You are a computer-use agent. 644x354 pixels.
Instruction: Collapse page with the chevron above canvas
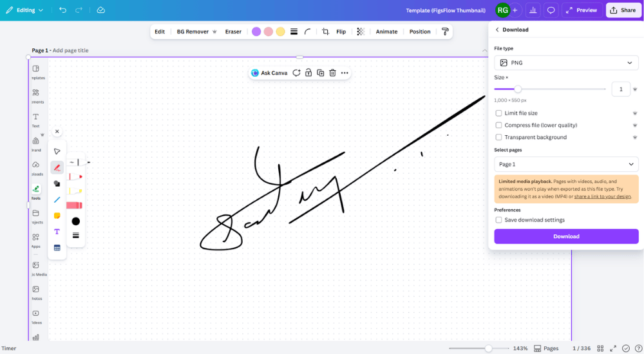(x=485, y=50)
